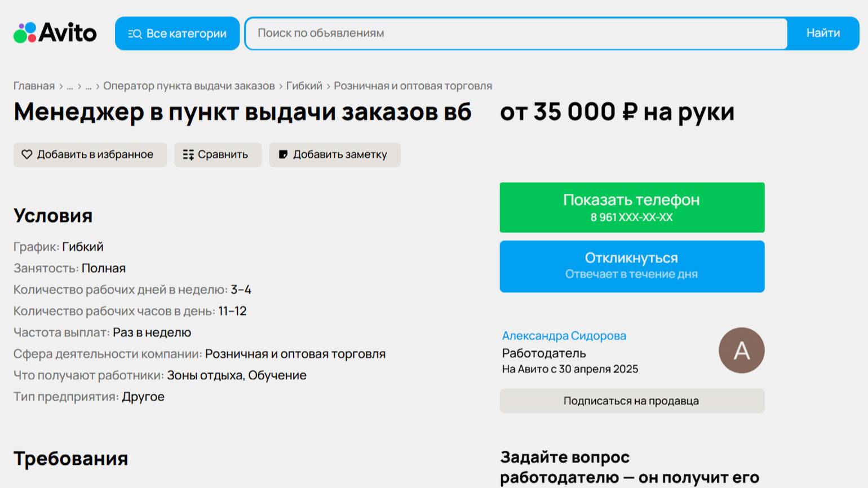Open Розничная и оптовая торговля breadcrumb
This screenshot has height=488, width=868.
413,86
